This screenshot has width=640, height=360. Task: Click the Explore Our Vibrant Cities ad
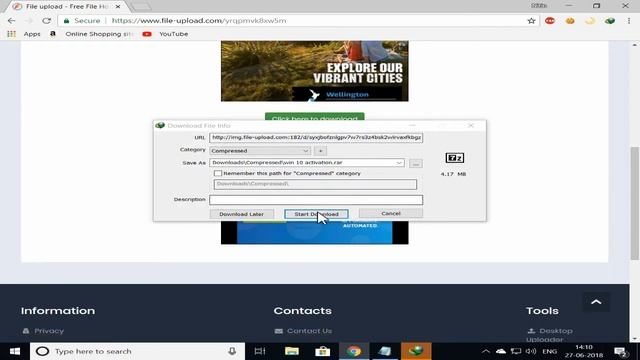pos(315,71)
